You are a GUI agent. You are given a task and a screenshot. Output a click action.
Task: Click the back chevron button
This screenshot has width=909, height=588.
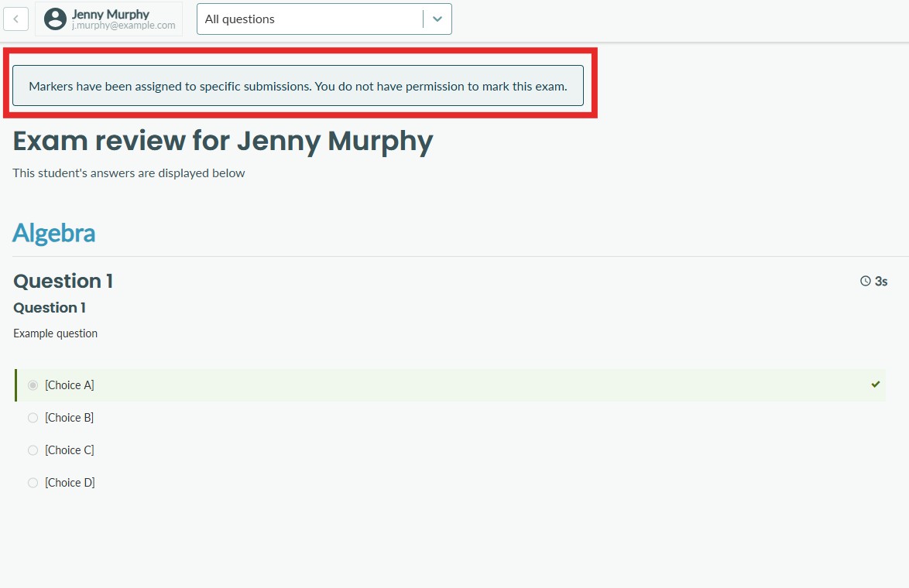[x=16, y=19]
